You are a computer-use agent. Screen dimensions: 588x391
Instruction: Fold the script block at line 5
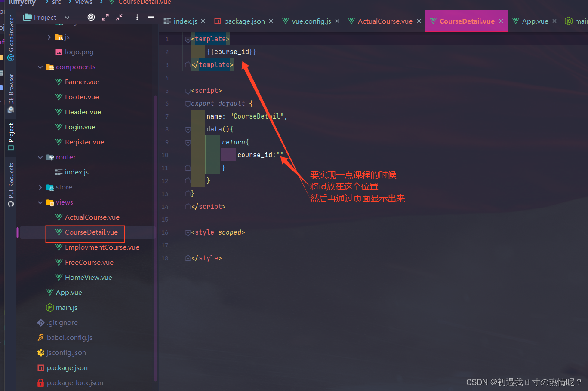[188, 91]
